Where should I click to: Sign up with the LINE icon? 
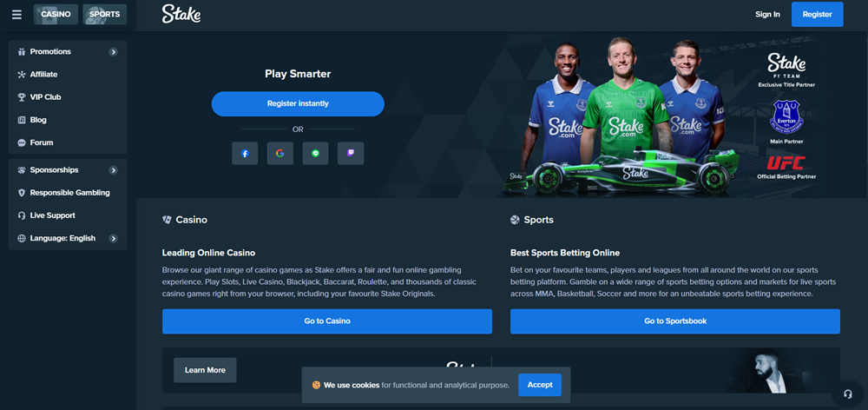click(316, 154)
